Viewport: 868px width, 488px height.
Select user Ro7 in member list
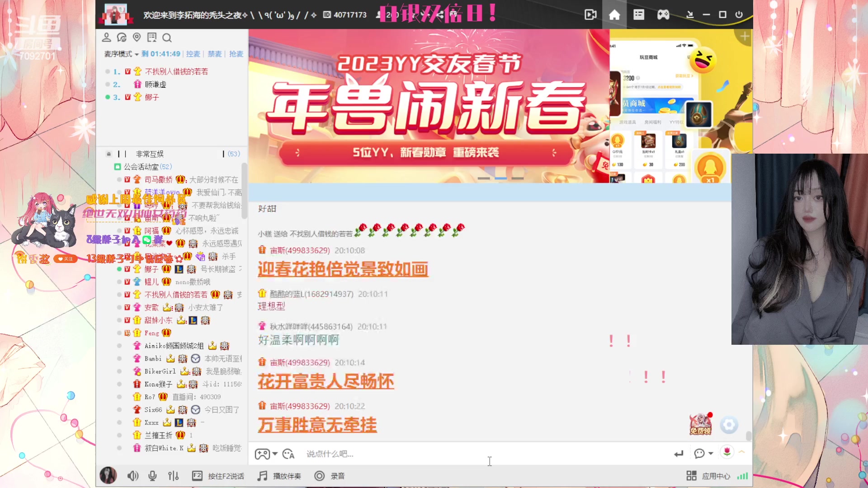click(150, 397)
